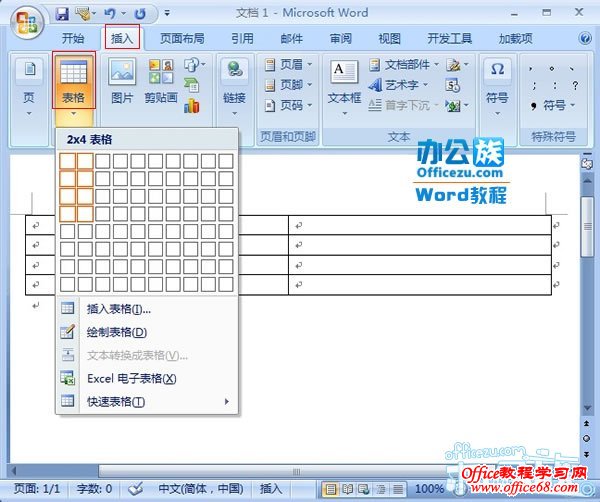Choose Excel 电子表格(X) menu entry

147,378
